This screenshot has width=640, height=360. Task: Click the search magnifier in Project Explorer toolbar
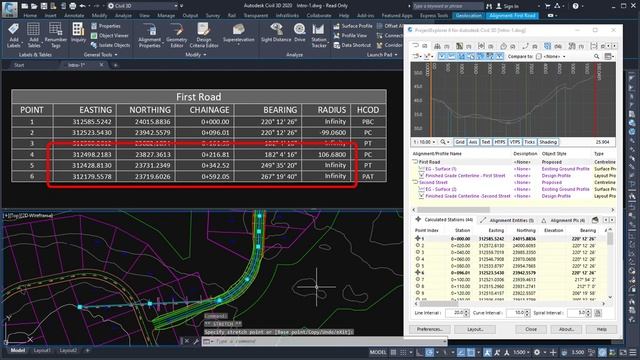point(596,56)
